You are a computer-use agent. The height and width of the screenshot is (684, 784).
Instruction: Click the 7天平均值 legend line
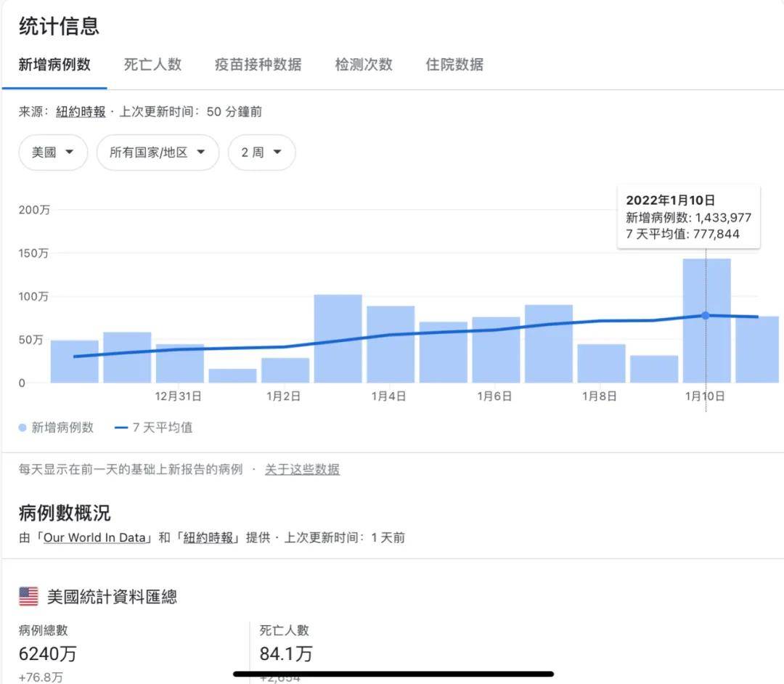click(121, 428)
